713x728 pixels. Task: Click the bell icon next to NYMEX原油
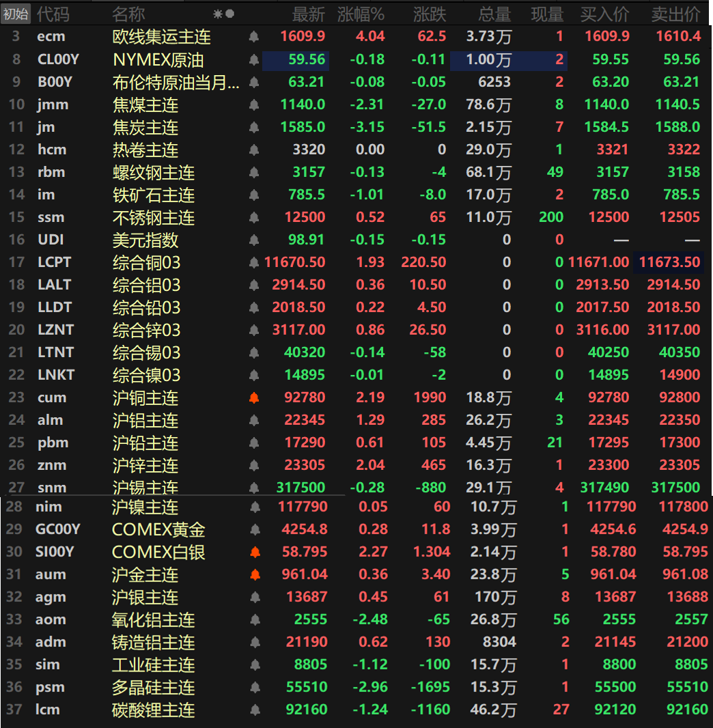point(254,60)
